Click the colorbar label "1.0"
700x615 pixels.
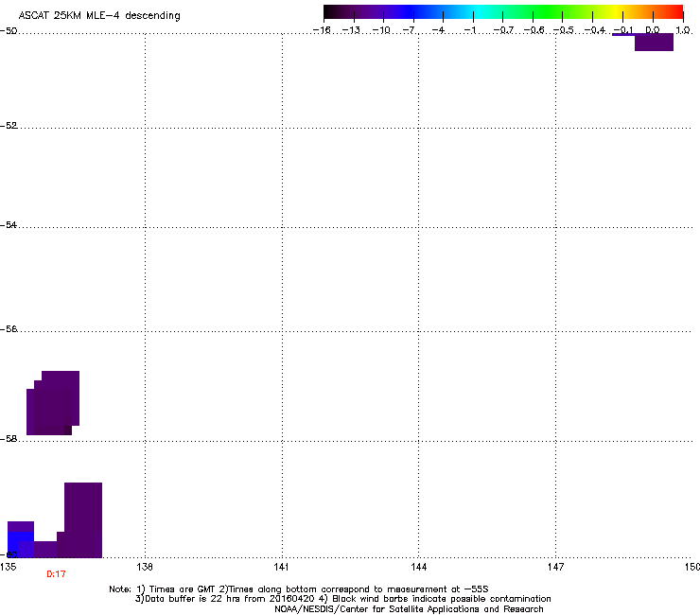683,30
